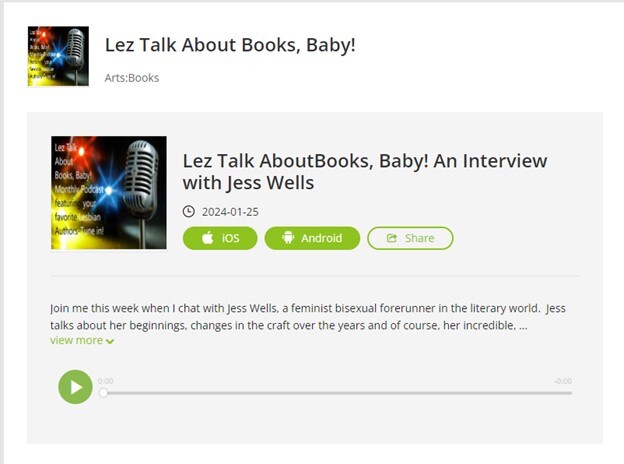Click the iOS text on the iOS button
The width and height of the screenshot is (624, 464).
tap(230, 238)
